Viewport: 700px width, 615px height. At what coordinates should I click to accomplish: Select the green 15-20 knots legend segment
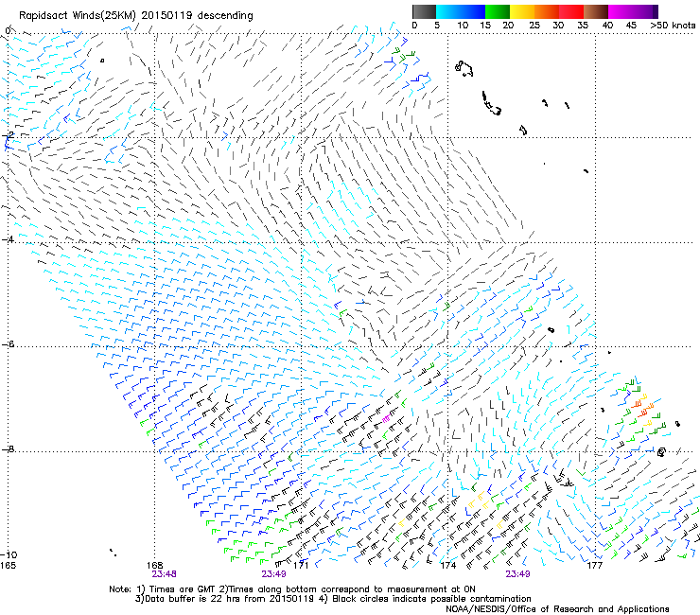click(497, 11)
